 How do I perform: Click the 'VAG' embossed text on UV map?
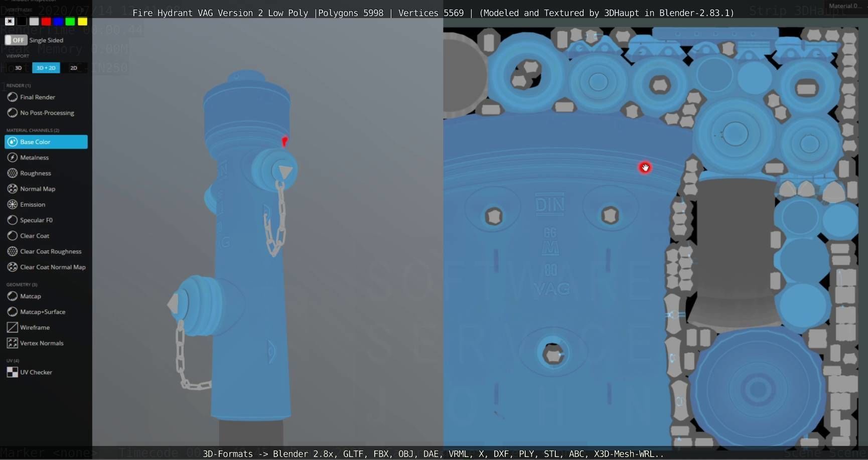tap(551, 289)
